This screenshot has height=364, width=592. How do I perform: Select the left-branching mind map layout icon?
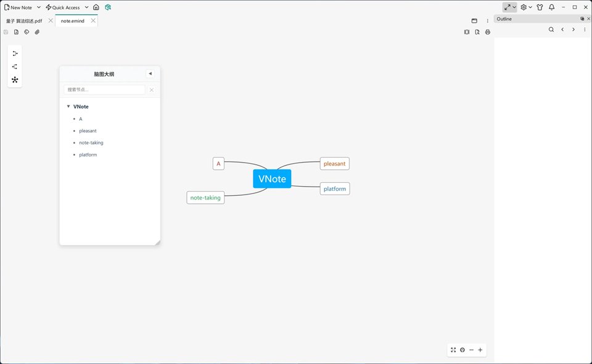(x=15, y=67)
